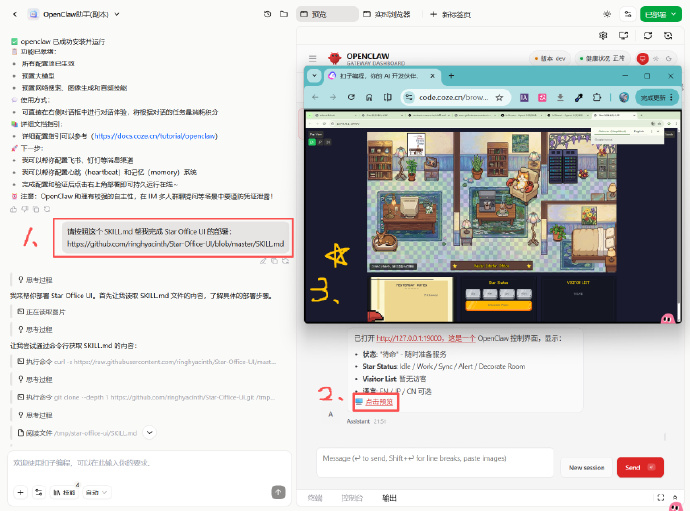Switch to the second browser-style tab
The height and width of the screenshot is (511, 690).
click(x=386, y=14)
